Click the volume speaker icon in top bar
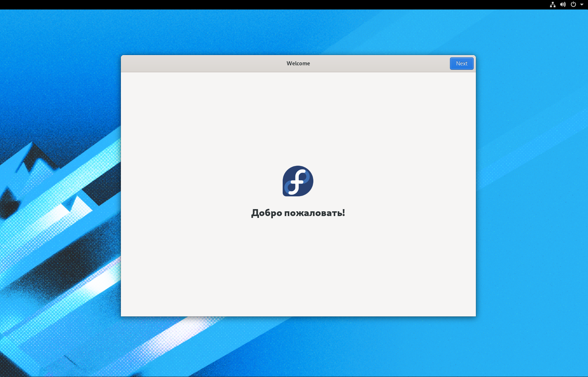588x377 pixels. 563,5
